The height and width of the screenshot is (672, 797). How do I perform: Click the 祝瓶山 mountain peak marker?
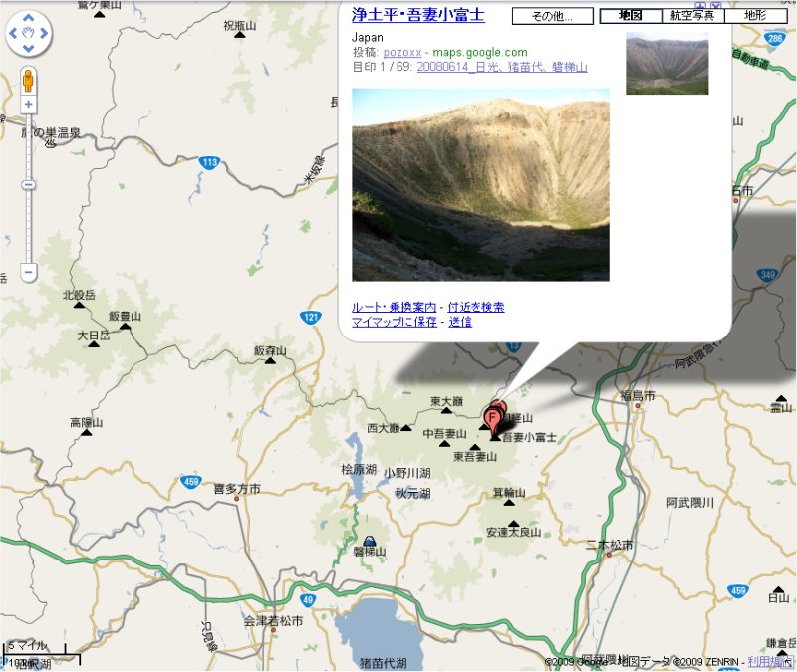(x=240, y=35)
